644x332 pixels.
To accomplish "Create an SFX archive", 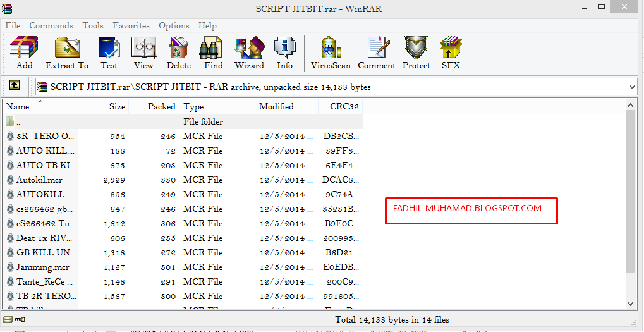I will tap(451, 53).
